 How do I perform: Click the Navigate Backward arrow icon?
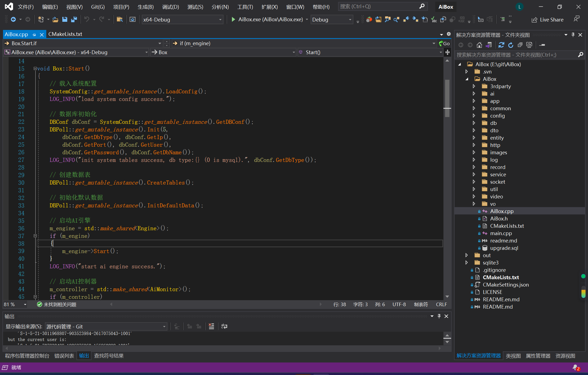[x=13, y=19]
